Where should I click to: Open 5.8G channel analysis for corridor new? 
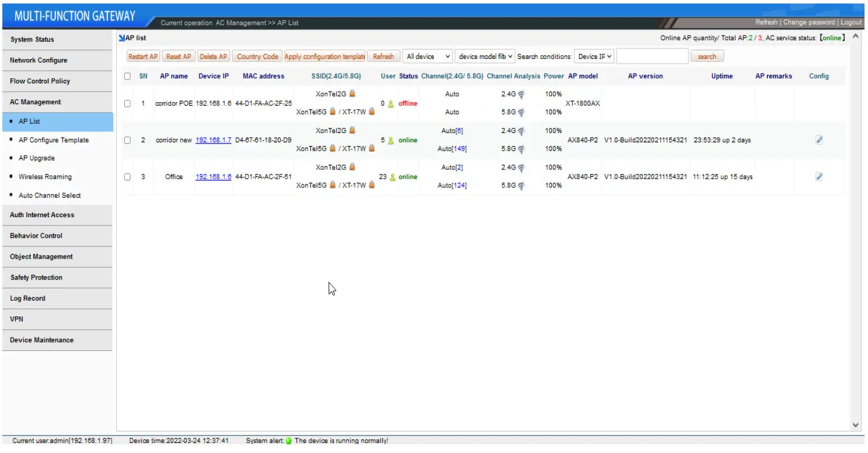(x=521, y=149)
